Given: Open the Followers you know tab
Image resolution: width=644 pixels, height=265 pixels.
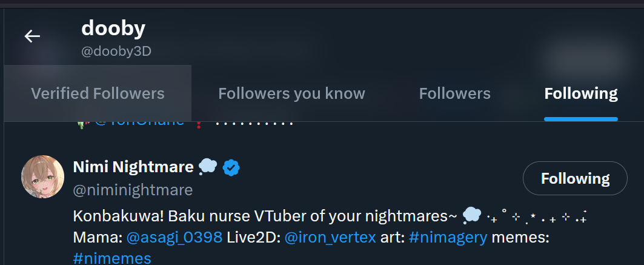Looking at the screenshot, I should (291, 93).
